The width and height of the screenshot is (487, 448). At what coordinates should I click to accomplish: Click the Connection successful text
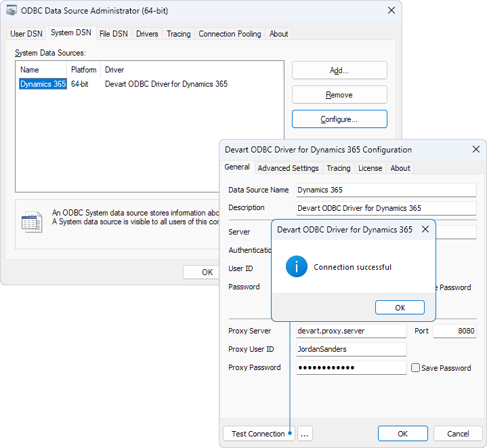[352, 267]
